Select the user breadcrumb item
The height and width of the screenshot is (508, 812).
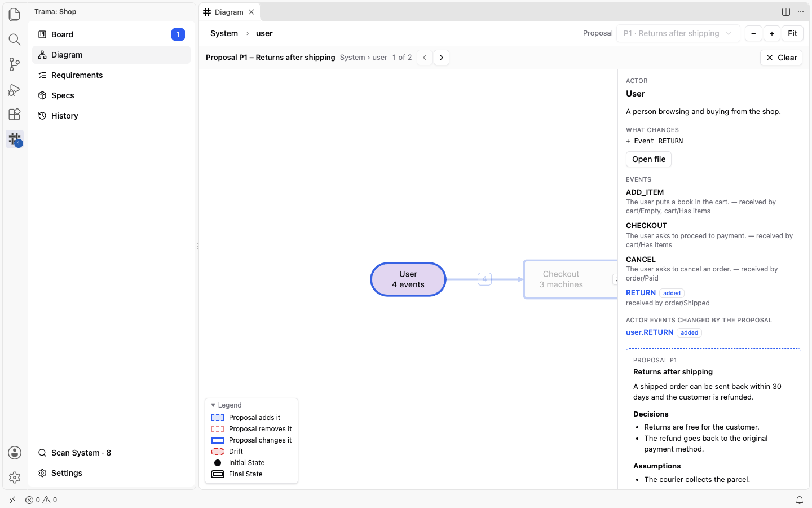[x=264, y=33]
